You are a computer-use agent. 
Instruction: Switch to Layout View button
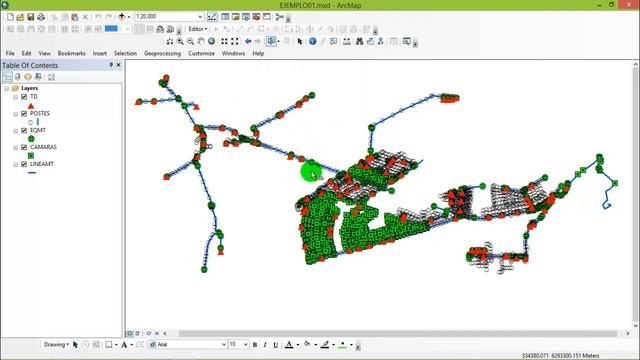138,333
